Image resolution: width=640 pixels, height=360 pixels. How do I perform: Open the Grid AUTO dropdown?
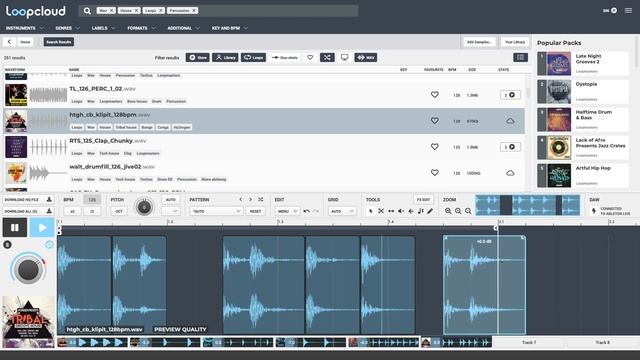point(342,211)
